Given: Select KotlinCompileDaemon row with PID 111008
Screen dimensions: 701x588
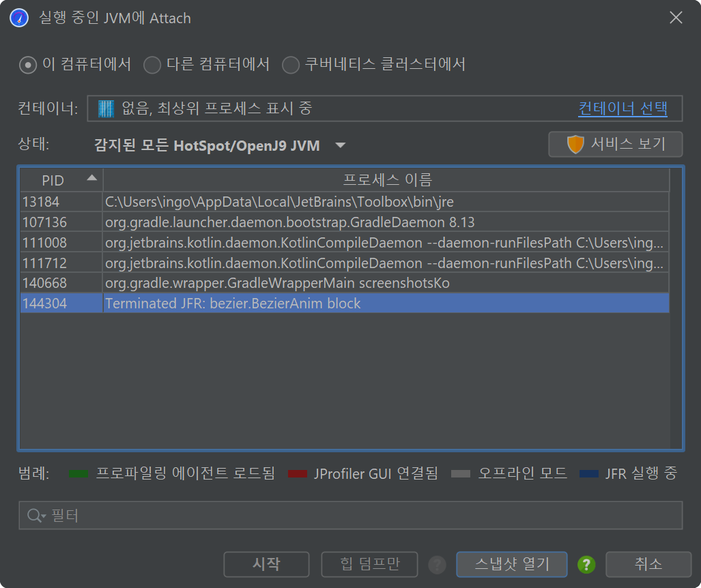Looking at the screenshot, I should 345,243.
